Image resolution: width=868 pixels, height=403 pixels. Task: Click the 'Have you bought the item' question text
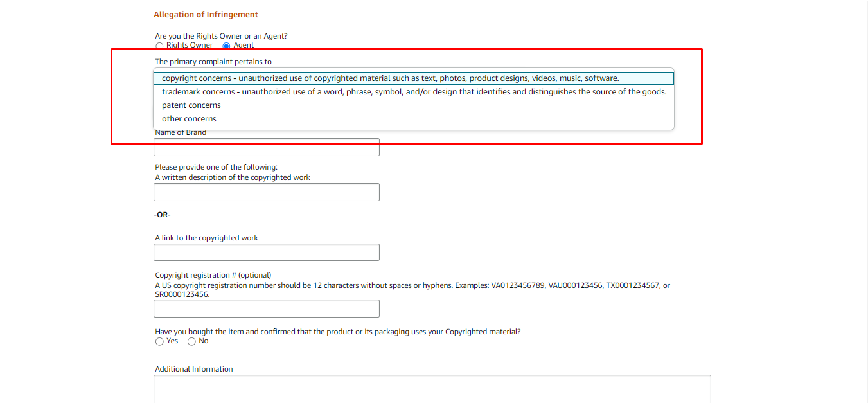click(x=337, y=332)
